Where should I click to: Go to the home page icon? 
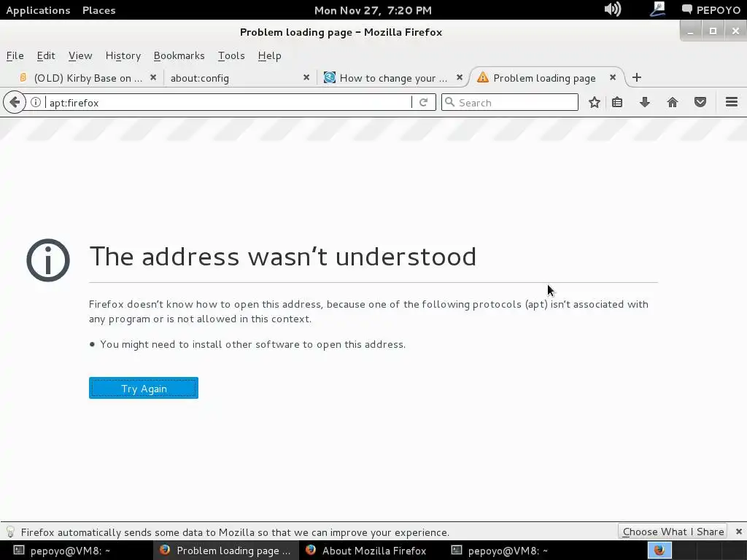[672, 102]
